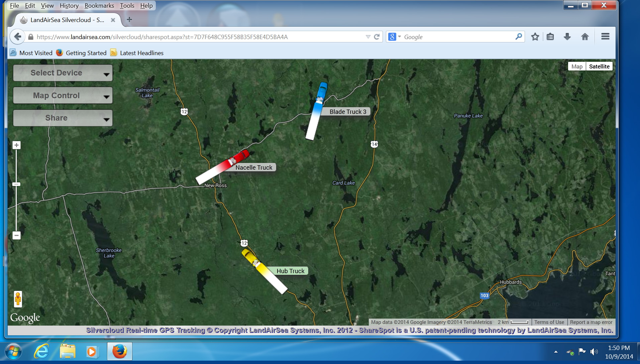The image size is (640, 364).
Task: Switch to Map view
Action: (577, 66)
